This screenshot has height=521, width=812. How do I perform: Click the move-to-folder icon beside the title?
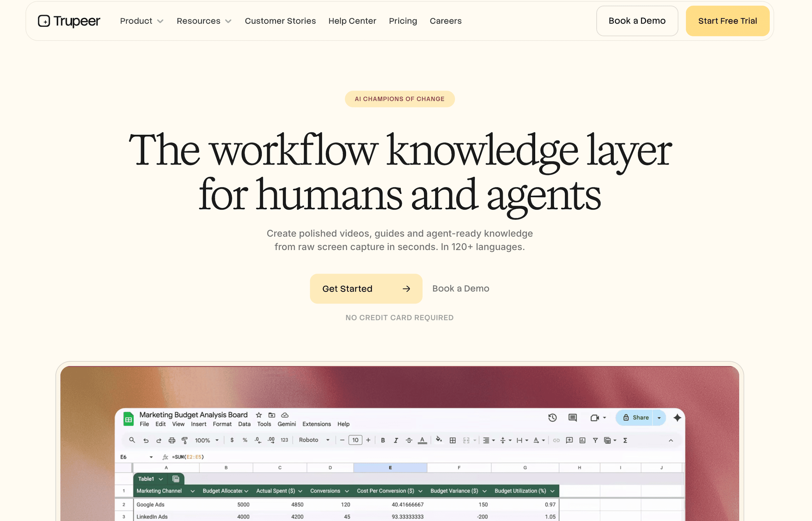coord(272,415)
